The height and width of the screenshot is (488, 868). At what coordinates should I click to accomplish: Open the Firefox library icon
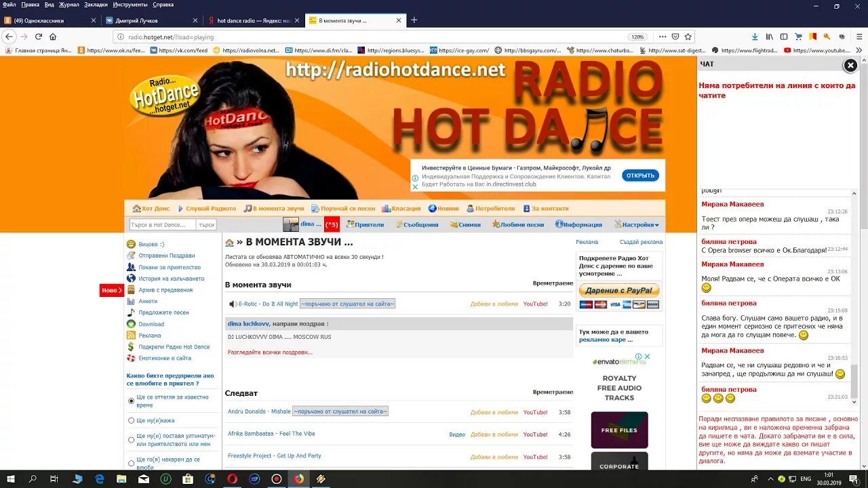pyautogui.click(x=770, y=37)
